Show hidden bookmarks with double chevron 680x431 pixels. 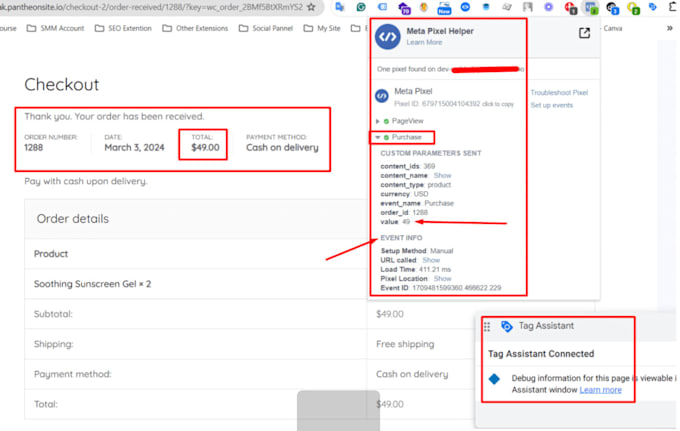click(670, 28)
